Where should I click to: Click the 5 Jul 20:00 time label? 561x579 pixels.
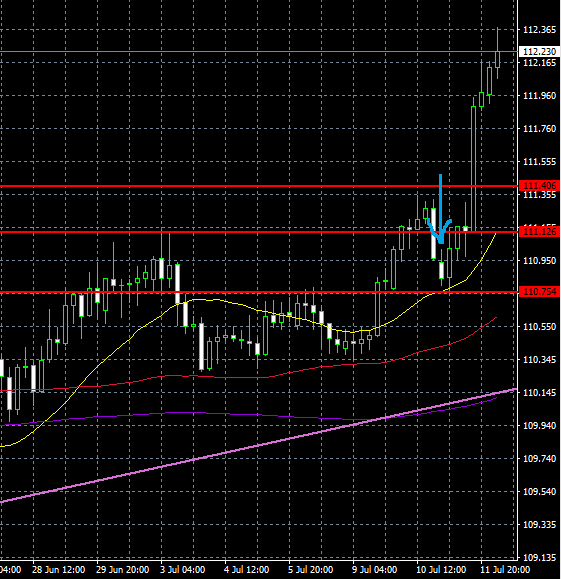pos(311,569)
